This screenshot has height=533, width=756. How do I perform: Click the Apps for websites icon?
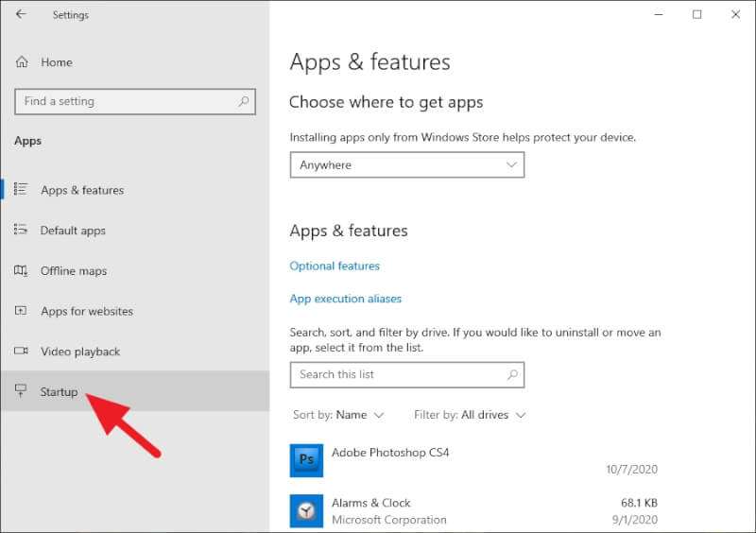21,311
